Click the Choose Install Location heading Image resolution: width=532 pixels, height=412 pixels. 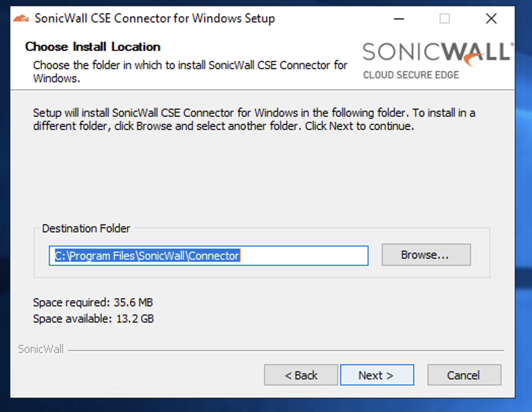pyautogui.click(x=92, y=47)
